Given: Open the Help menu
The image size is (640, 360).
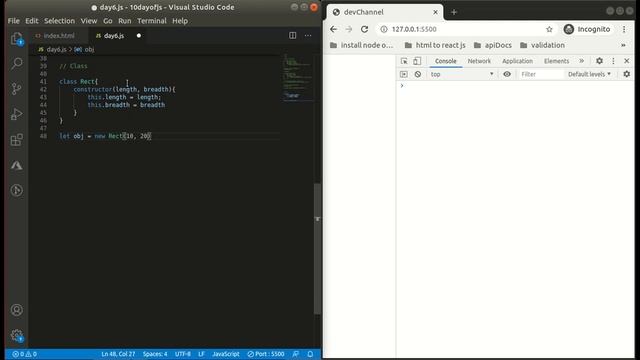Looking at the screenshot, I should click(180, 21).
